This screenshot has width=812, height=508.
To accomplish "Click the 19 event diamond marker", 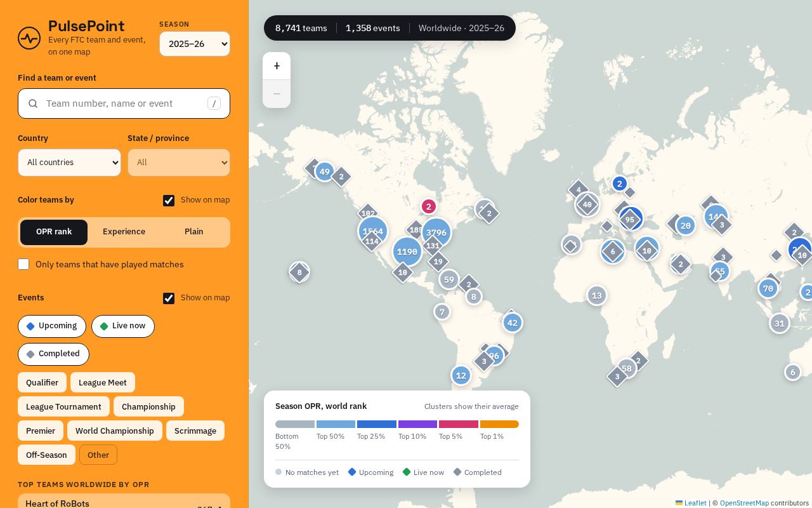I will point(438,262).
